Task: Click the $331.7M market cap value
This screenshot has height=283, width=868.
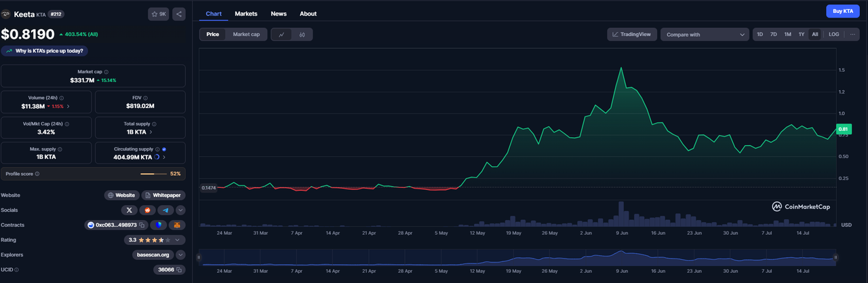Action: 82,80
